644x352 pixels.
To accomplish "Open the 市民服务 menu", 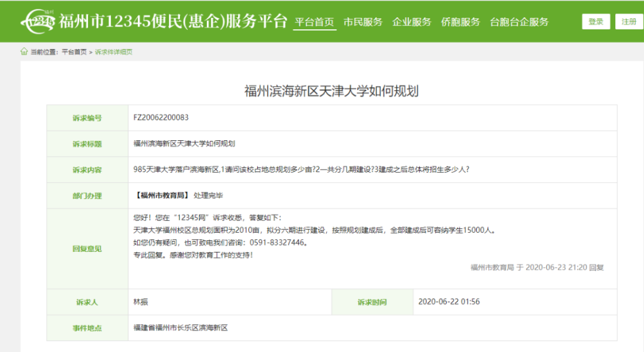I will click(x=363, y=22).
